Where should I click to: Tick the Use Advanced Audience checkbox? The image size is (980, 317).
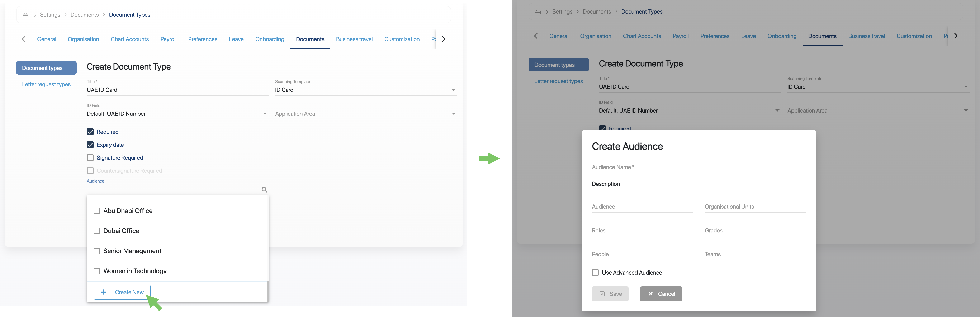595,273
